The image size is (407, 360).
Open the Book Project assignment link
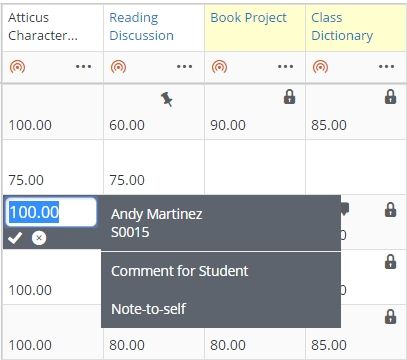coord(248,18)
